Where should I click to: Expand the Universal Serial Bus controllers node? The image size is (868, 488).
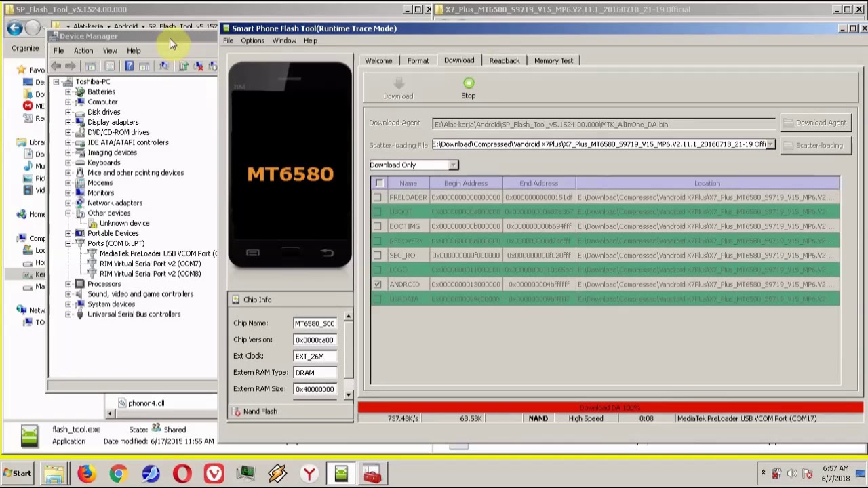pos(68,314)
